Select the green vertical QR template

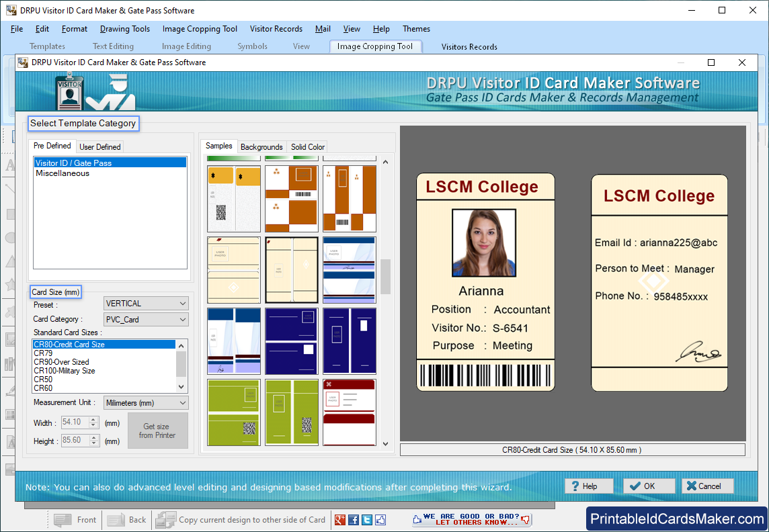[x=292, y=412]
